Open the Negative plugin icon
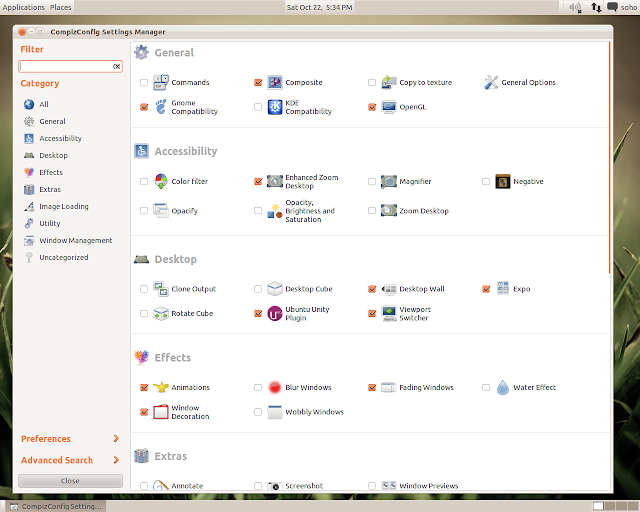Viewport: 640px width, 512px height. pyautogui.click(x=503, y=181)
